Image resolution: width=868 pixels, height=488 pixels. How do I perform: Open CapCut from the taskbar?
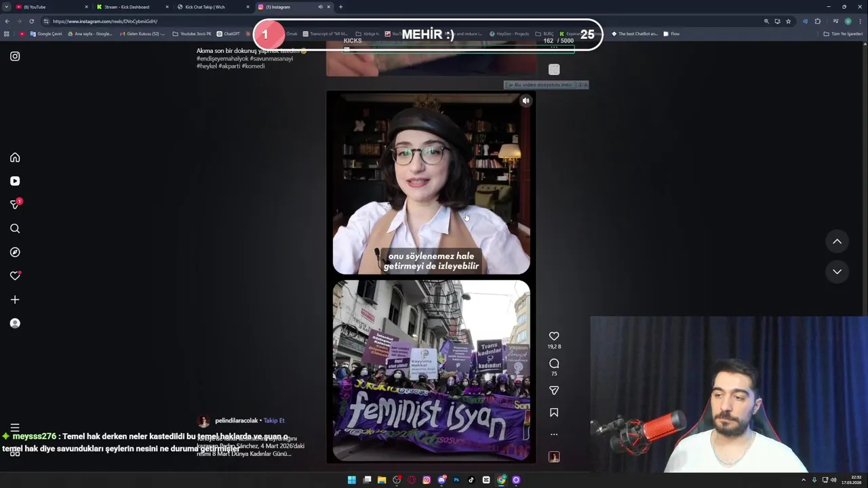(x=486, y=480)
